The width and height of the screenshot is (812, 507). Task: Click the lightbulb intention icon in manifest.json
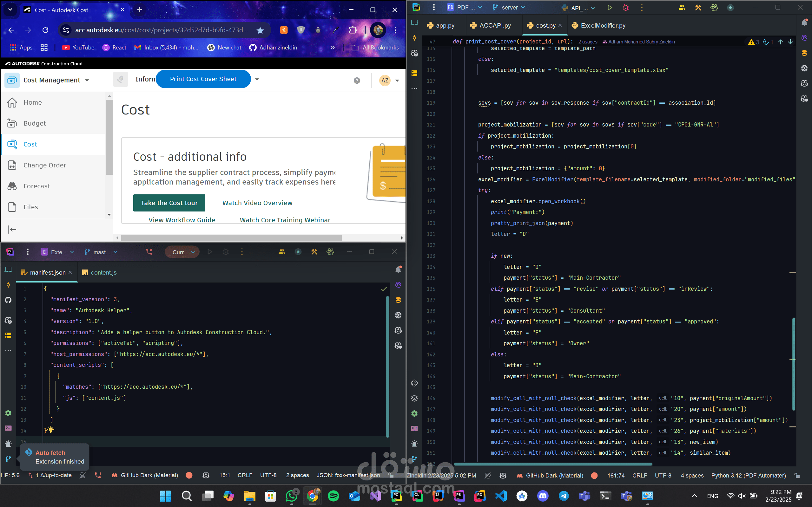51,429
